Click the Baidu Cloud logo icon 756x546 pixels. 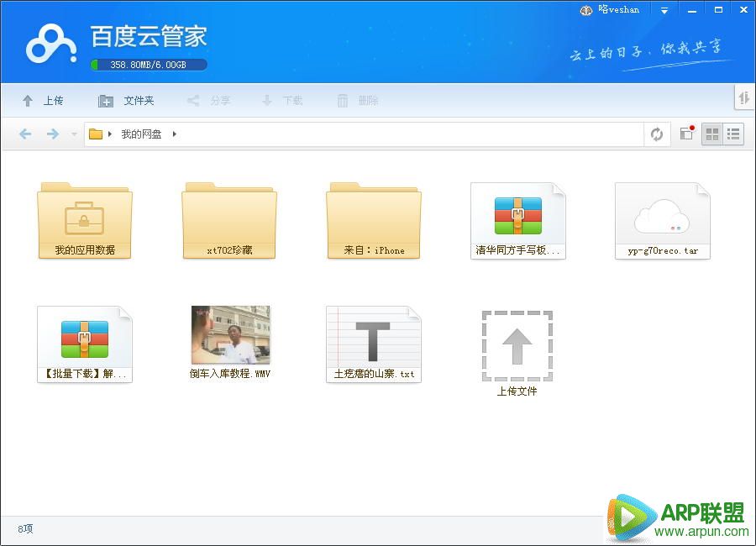pos(51,45)
